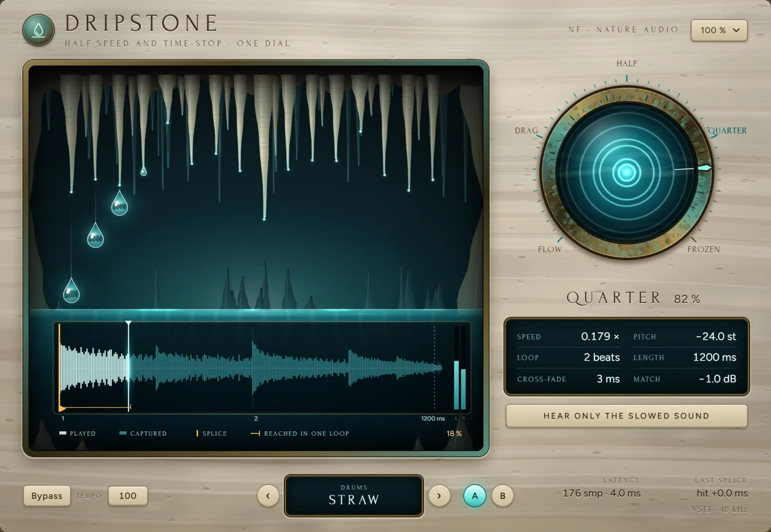Click the last splice value hit +0.0 ms
Image resolution: width=771 pixels, height=532 pixels.
point(722,493)
